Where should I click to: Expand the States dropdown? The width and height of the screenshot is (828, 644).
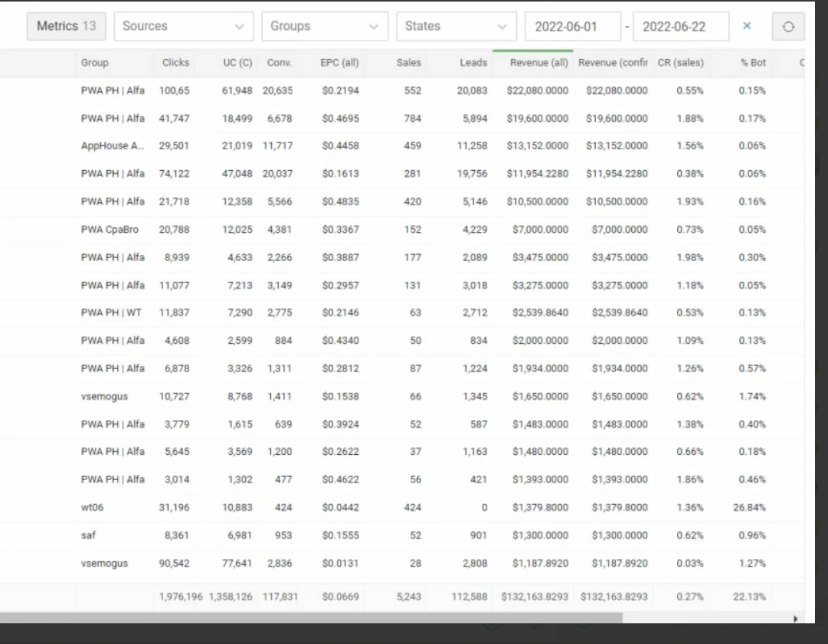point(457,26)
